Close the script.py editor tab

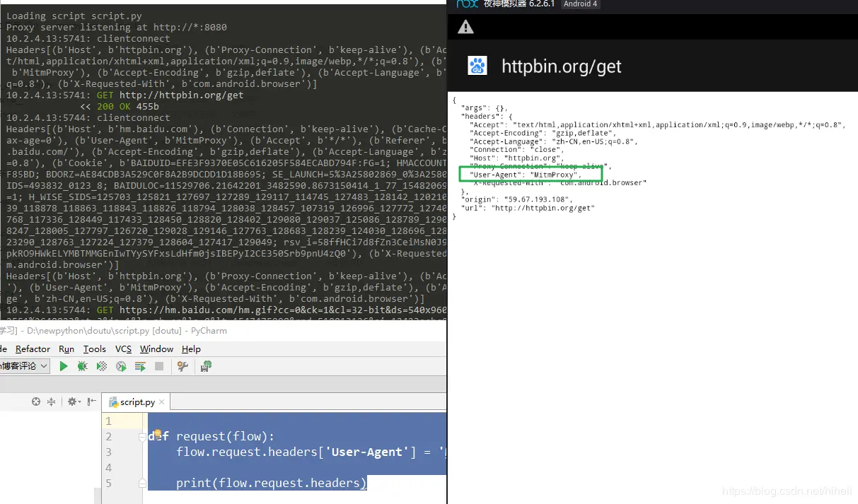coord(162,402)
